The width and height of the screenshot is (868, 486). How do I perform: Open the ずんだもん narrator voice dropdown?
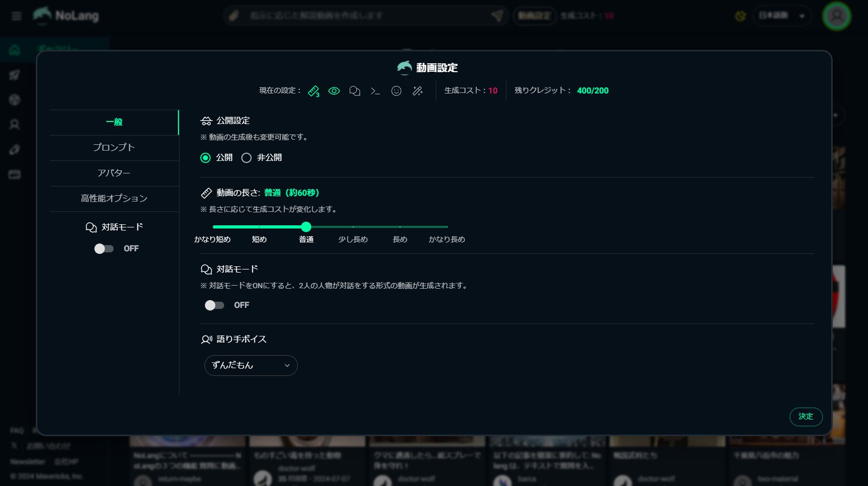pyautogui.click(x=251, y=366)
